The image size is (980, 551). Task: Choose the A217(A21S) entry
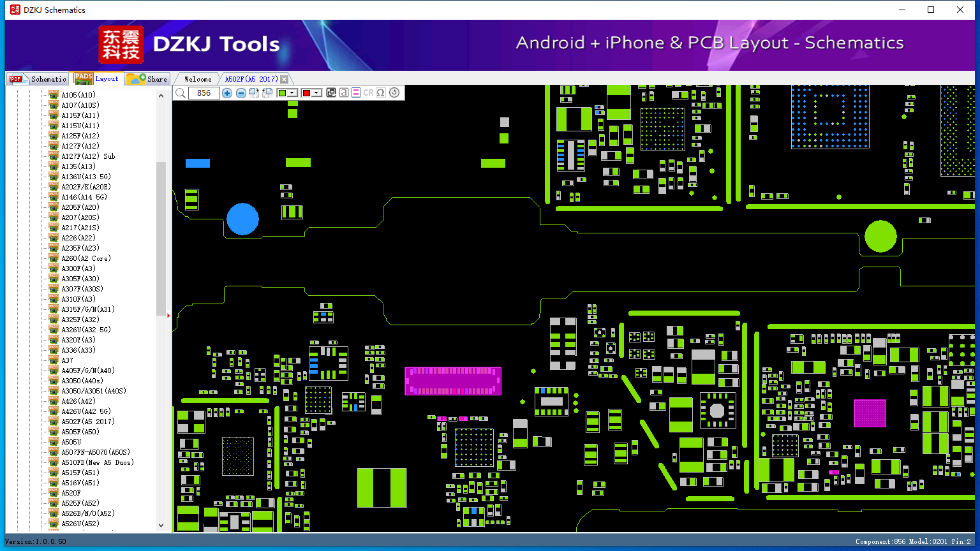click(80, 228)
